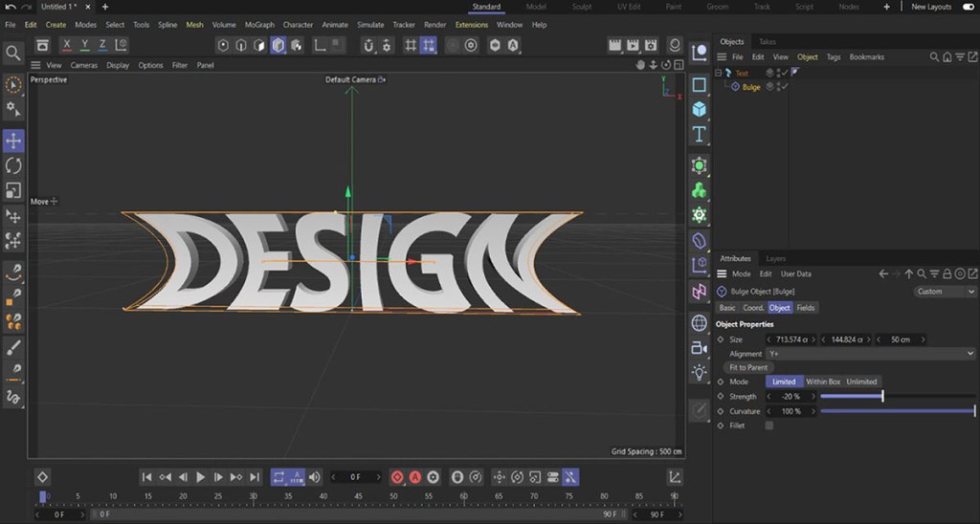Click the search magnifier icon at top left

[x=13, y=53]
